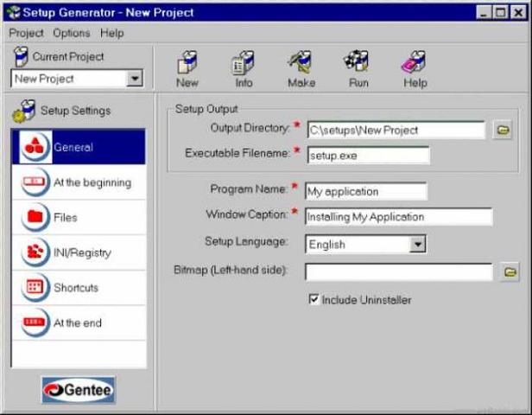Browse for Output Directory folder
The height and width of the screenshot is (415, 532).
point(503,130)
